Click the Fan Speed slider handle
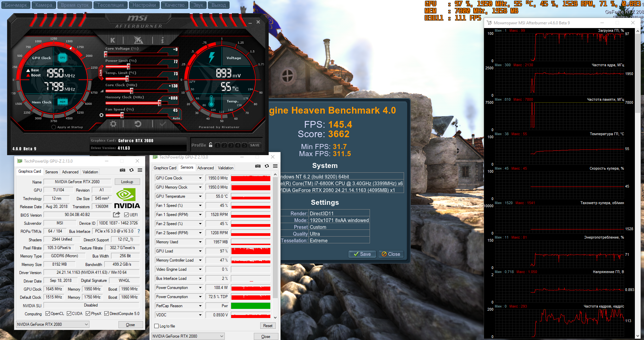This screenshot has width=644, height=340. click(x=122, y=115)
